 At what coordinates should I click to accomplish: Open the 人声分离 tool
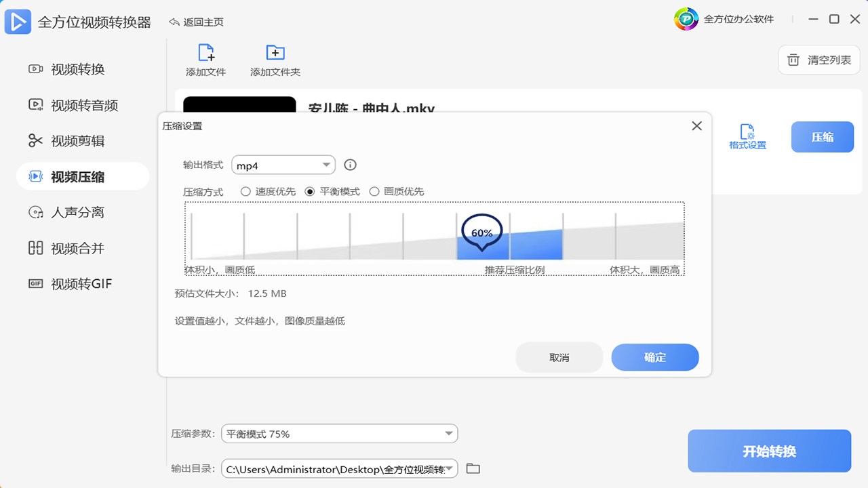point(36,212)
